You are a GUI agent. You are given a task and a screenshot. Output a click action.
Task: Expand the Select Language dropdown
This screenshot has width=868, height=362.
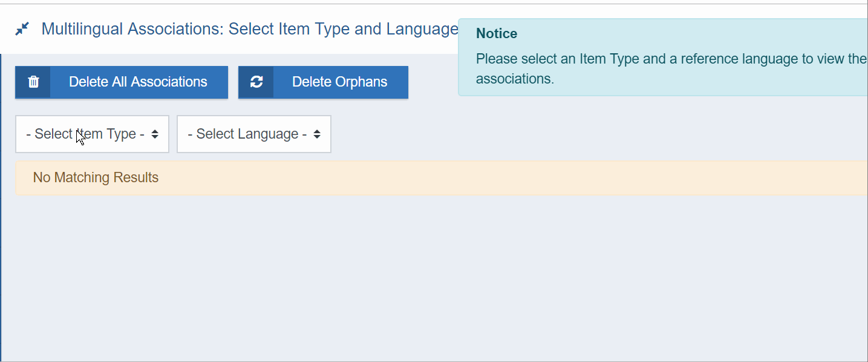(254, 134)
